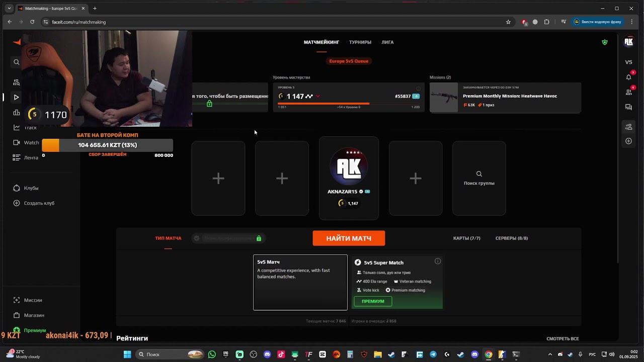Open the AKNAZAR15 player card
This screenshot has width=644, height=362.
click(x=349, y=178)
